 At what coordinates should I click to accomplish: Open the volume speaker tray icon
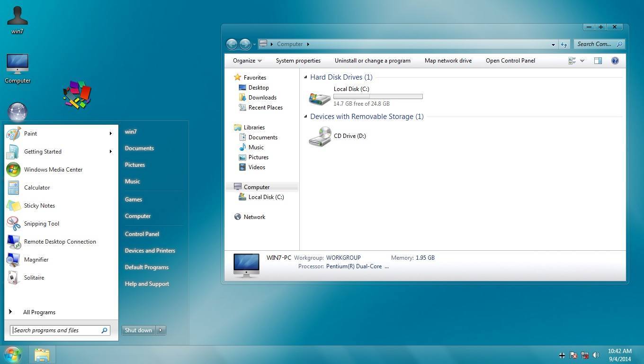pos(596,355)
